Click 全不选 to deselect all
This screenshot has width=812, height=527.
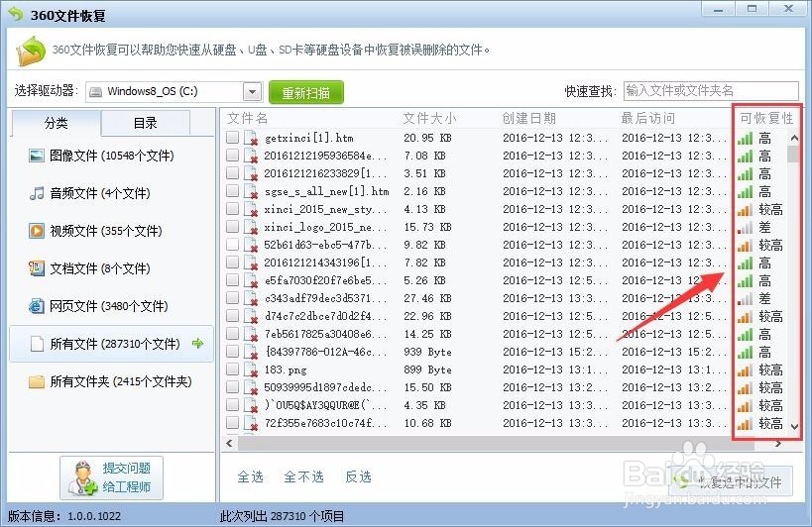coord(304,476)
